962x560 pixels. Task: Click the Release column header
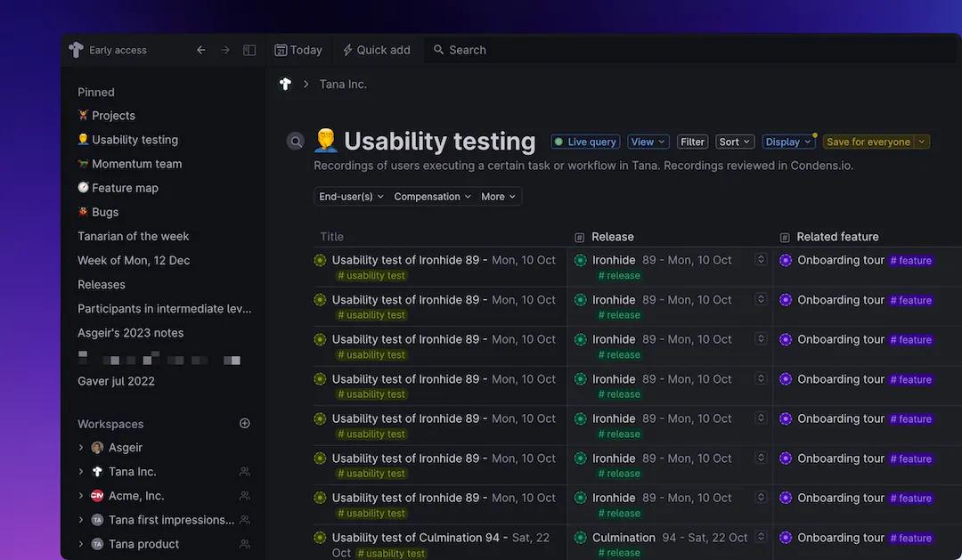click(612, 237)
